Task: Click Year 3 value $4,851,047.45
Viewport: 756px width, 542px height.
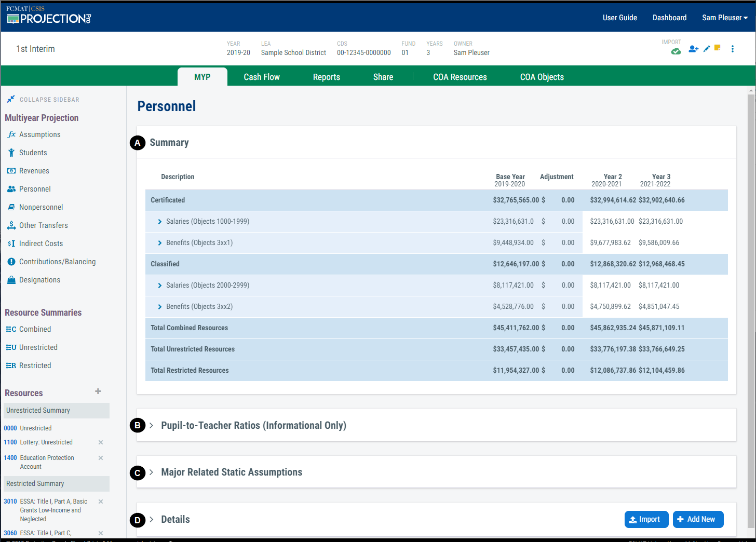Action: point(659,307)
